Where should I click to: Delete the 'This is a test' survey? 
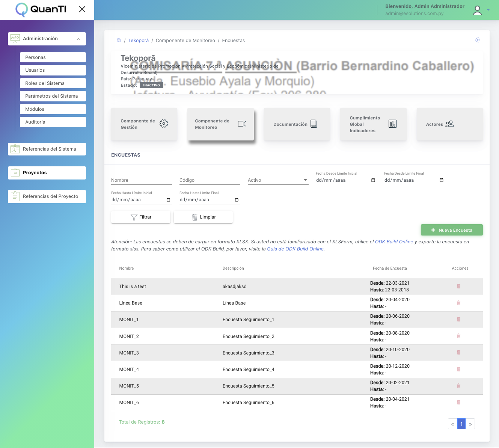point(458,286)
